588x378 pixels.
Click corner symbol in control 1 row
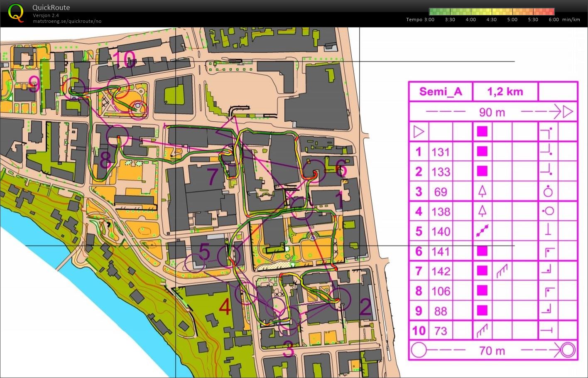(x=547, y=151)
